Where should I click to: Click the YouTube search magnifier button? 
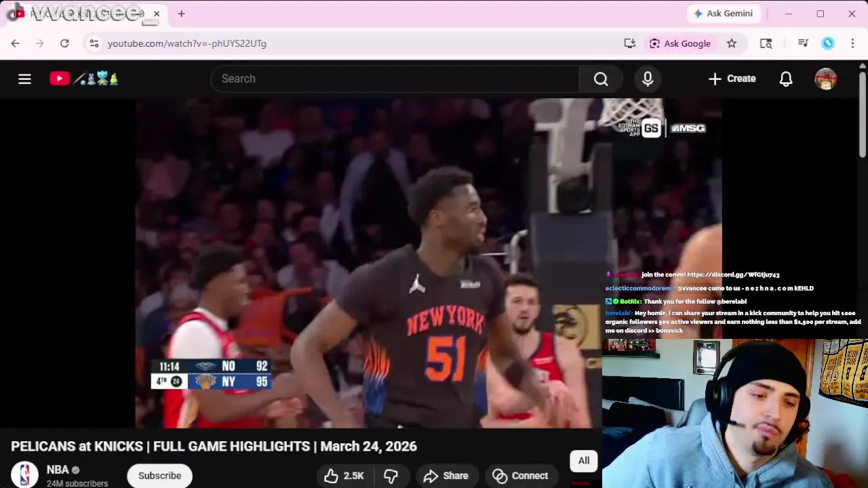click(x=601, y=79)
